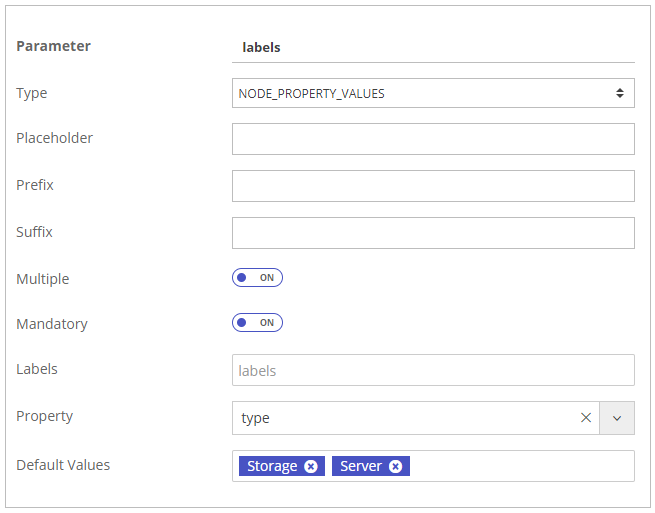Click the 'Default Values' row label
The height and width of the screenshot is (513, 655).
tap(63, 465)
